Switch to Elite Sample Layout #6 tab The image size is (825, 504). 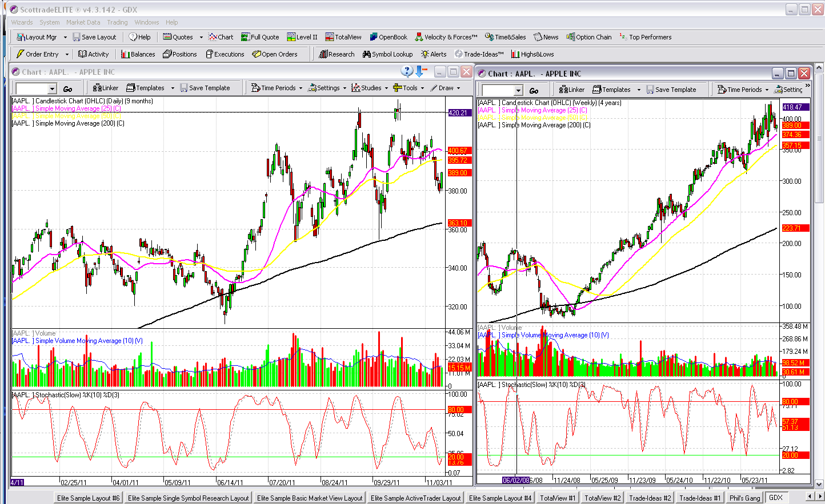pyautogui.click(x=88, y=498)
